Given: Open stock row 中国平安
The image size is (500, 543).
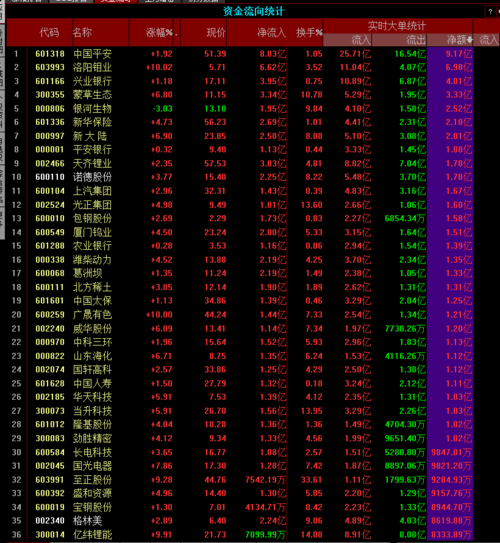Looking at the screenshot, I should click(x=240, y=54).
